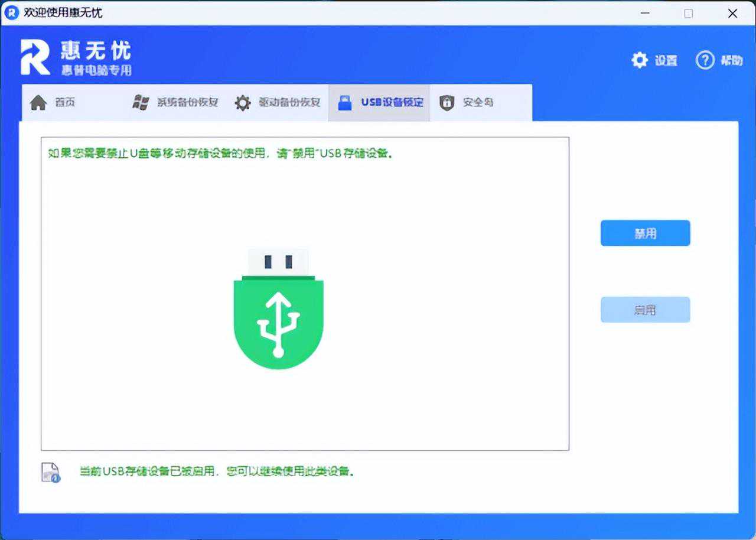This screenshot has width=756, height=540.
Task: Go to the 驱动备份恢复 tab
Action: [289, 103]
